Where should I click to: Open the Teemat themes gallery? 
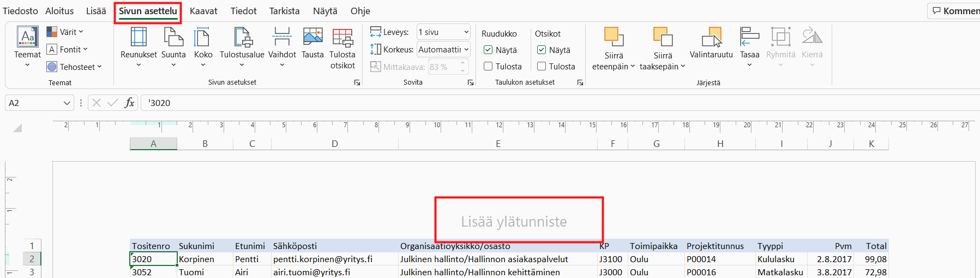(27, 47)
